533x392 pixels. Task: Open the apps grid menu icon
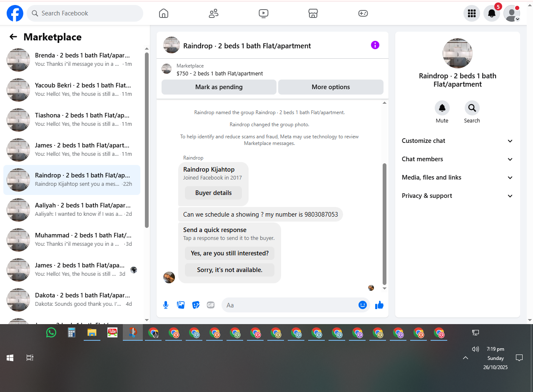point(472,13)
